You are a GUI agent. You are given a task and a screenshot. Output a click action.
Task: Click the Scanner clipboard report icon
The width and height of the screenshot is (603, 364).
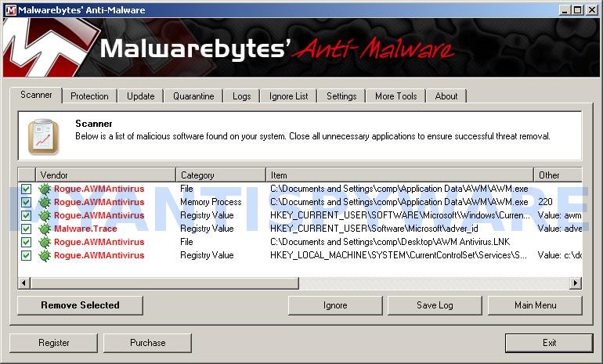point(43,136)
